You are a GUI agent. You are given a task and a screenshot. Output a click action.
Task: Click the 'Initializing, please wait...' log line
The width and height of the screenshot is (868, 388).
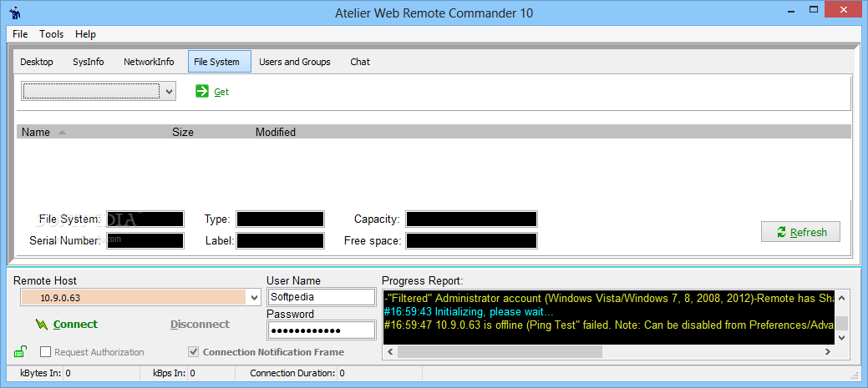[x=469, y=312]
